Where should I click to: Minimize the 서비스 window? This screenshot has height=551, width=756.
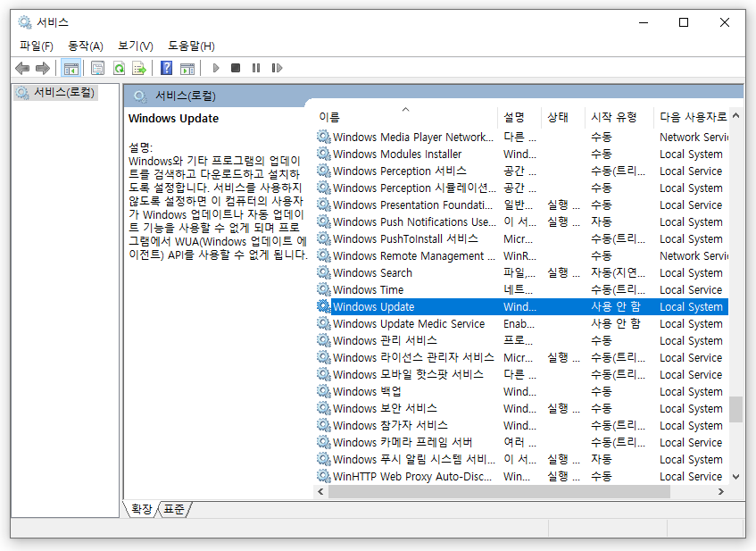pyautogui.click(x=644, y=22)
